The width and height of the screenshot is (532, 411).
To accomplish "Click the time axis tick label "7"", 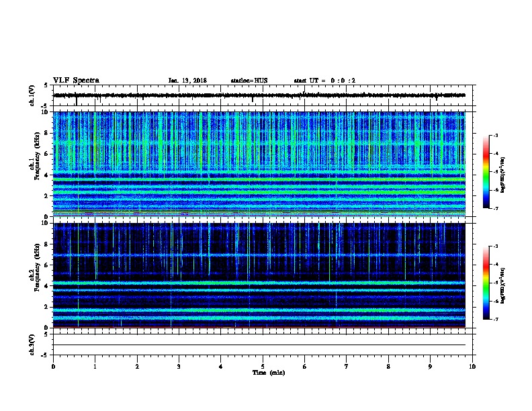I will point(347,367).
